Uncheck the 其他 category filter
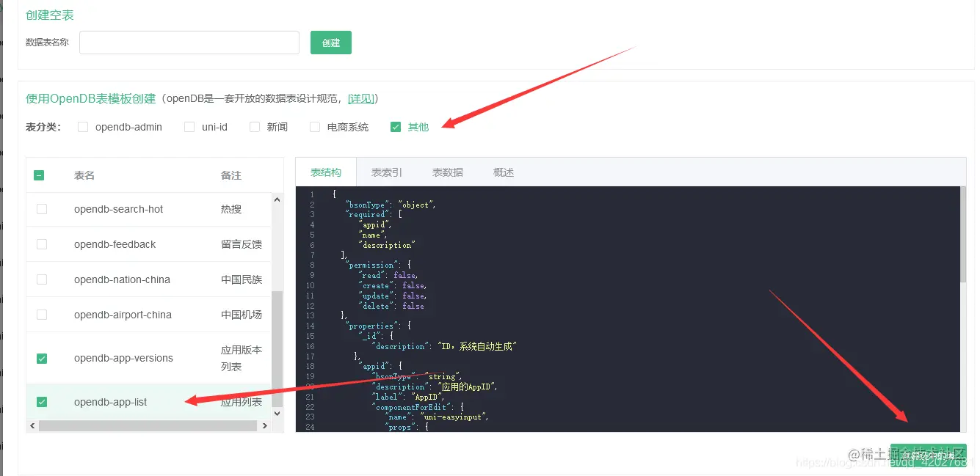 pyautogui.click(x=396, y=126)
